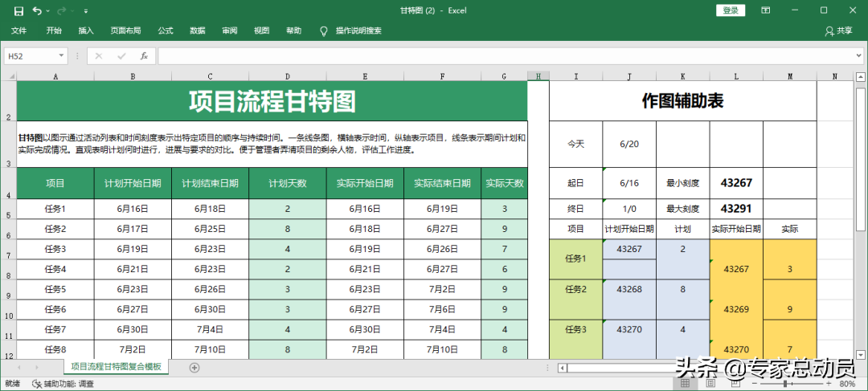Click the 7月6日 actual end date cell

click(442, 309)
